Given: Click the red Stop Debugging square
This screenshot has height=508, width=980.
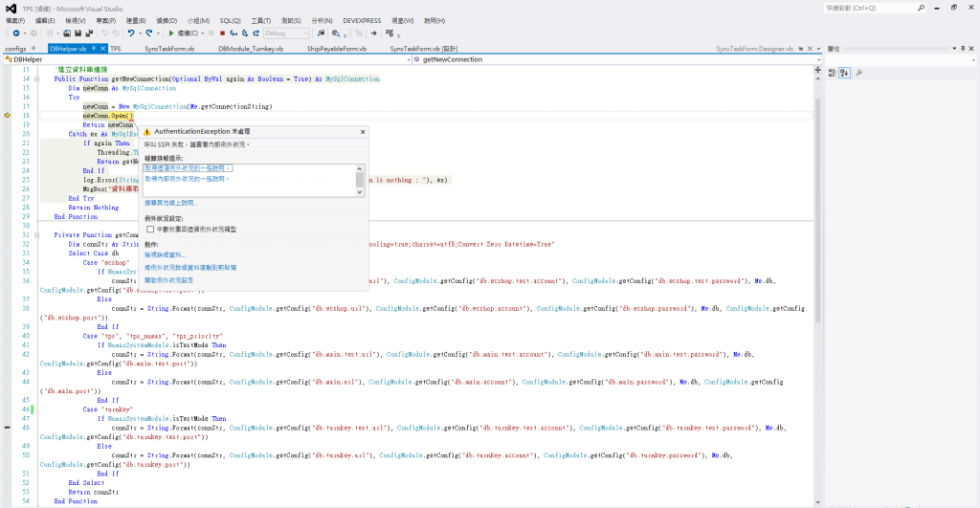Looking at the screenshot, I should [222, 33].
